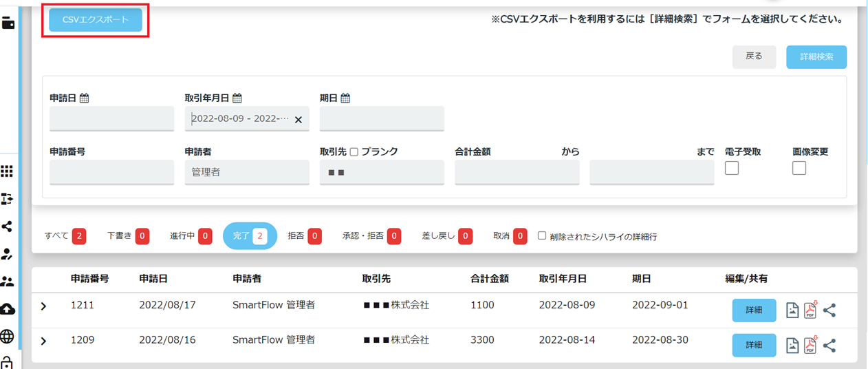
Task: Expand row 1209 details chevron
Action: [x=43, y=341]
